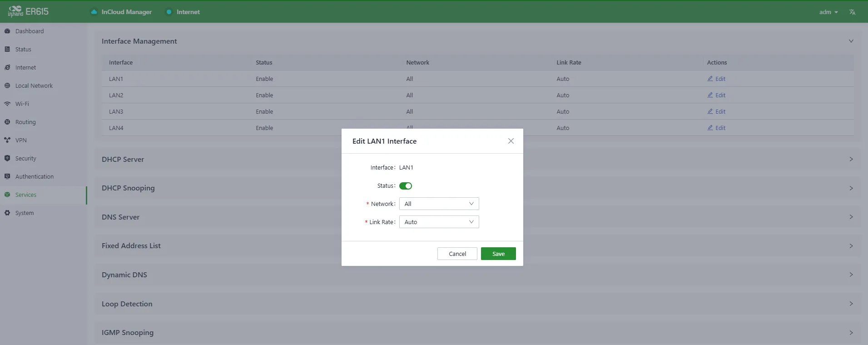This screenshot has width=868, height=345.
Task: Click the System gear icon
Action: 7,213
